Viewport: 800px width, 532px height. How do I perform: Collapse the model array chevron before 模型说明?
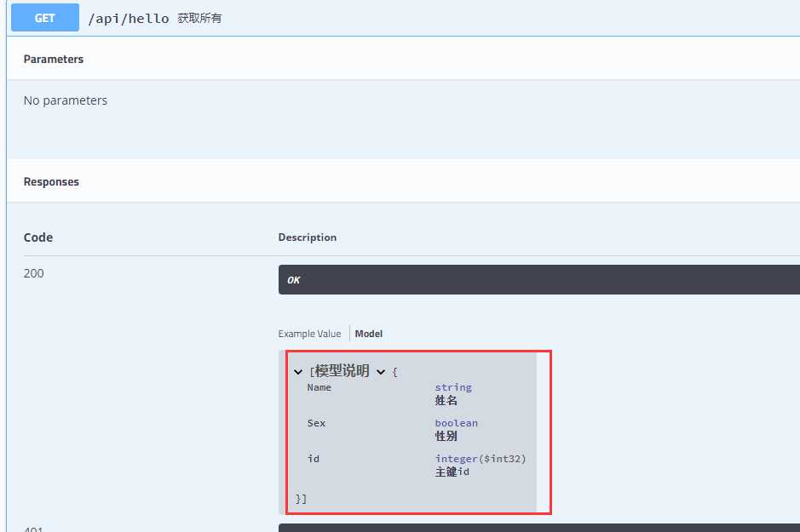click(298, 372)
